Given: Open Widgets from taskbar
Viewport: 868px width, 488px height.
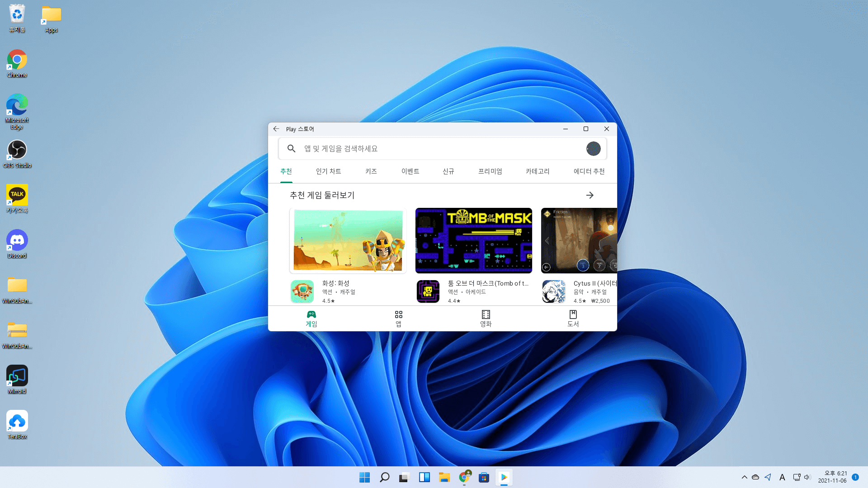Looking at the screenshot, I should (425, 478).
